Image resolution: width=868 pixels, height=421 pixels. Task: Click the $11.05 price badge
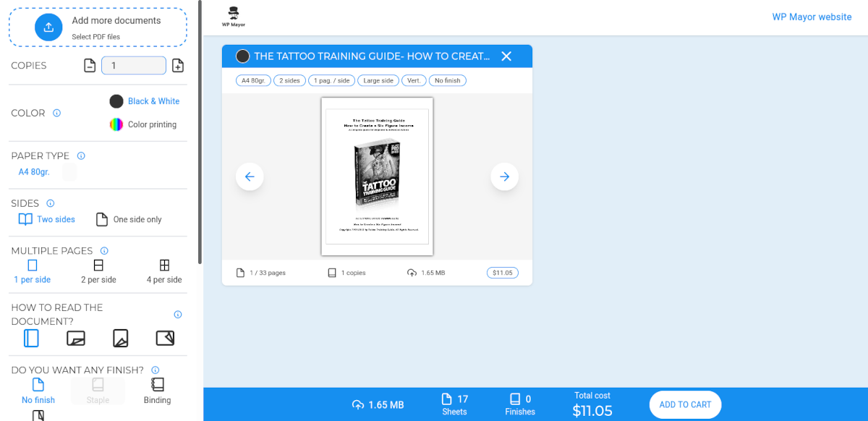[502, 273]
